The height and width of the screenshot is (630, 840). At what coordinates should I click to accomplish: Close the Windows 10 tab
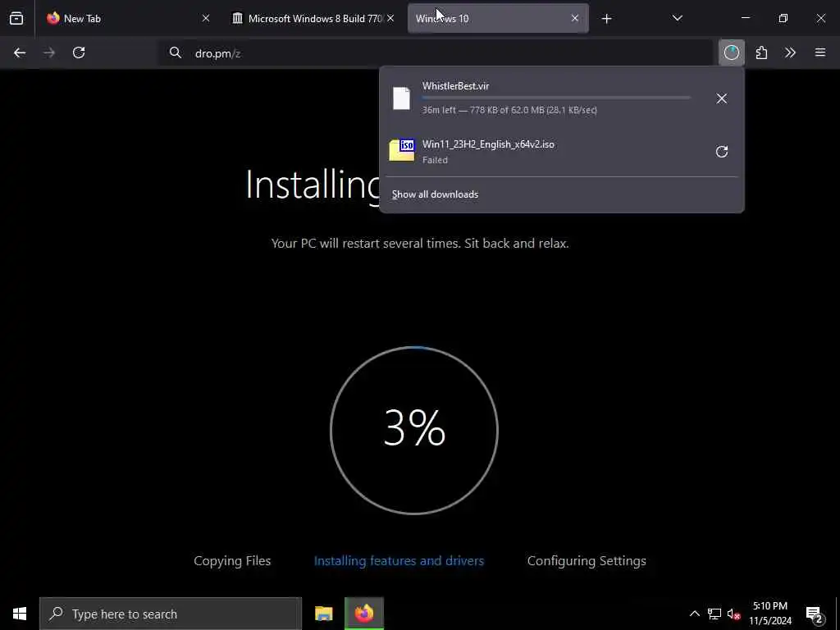click(x=575, y=18)
